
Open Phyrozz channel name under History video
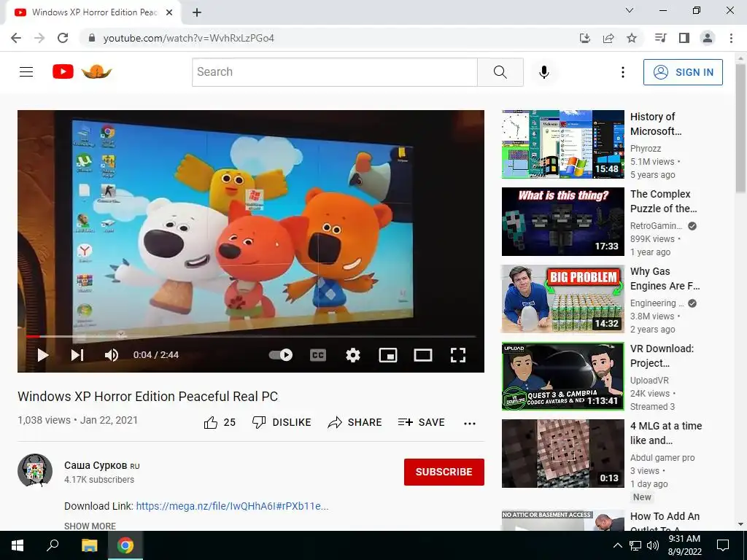(645, 149)
